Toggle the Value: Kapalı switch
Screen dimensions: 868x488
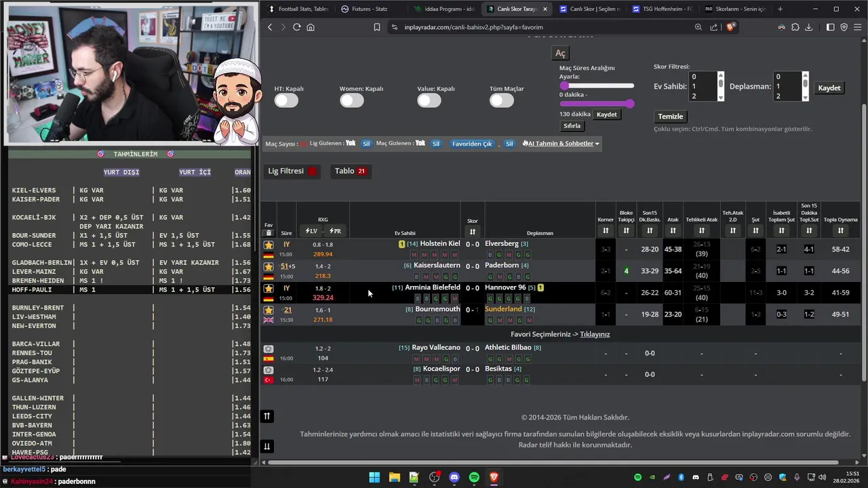(429, 100)
